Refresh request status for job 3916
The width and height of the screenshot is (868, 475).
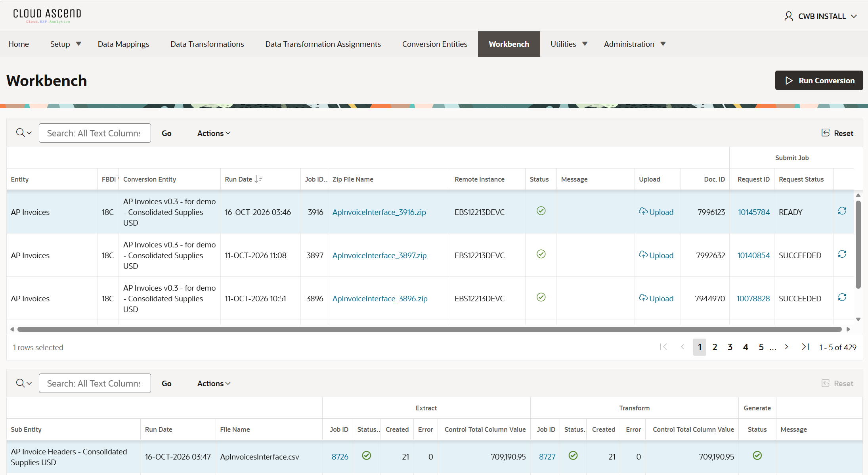click(842, 211)
